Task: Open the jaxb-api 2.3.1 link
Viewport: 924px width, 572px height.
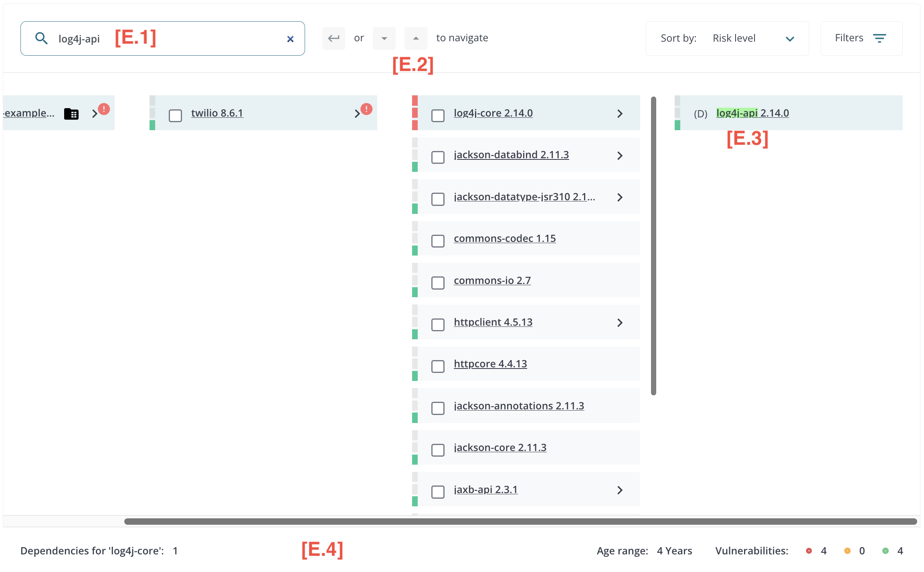Action: pos(485,489)
